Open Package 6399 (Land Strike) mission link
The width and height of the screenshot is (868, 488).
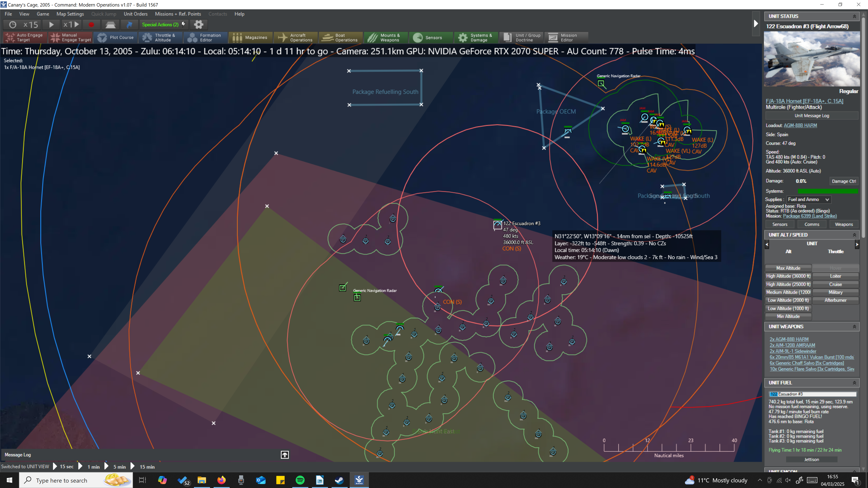point(810,216)
